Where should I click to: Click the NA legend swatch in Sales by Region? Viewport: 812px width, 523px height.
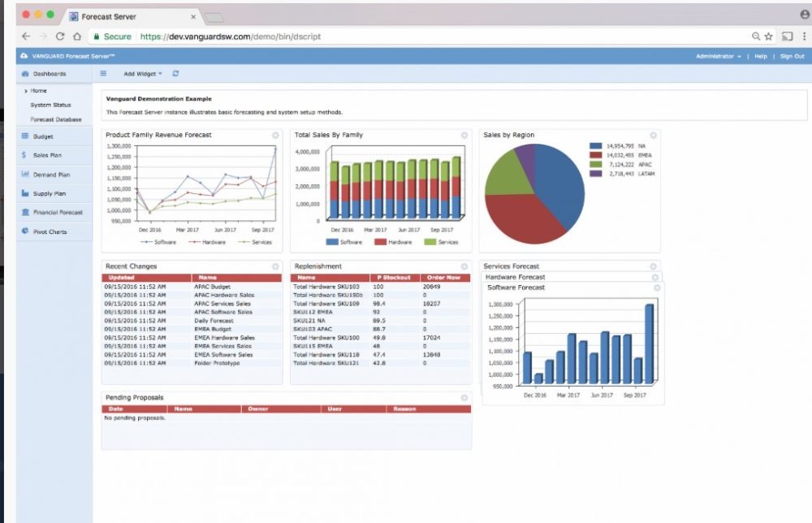pyautogui.click(x=595, y=146)
